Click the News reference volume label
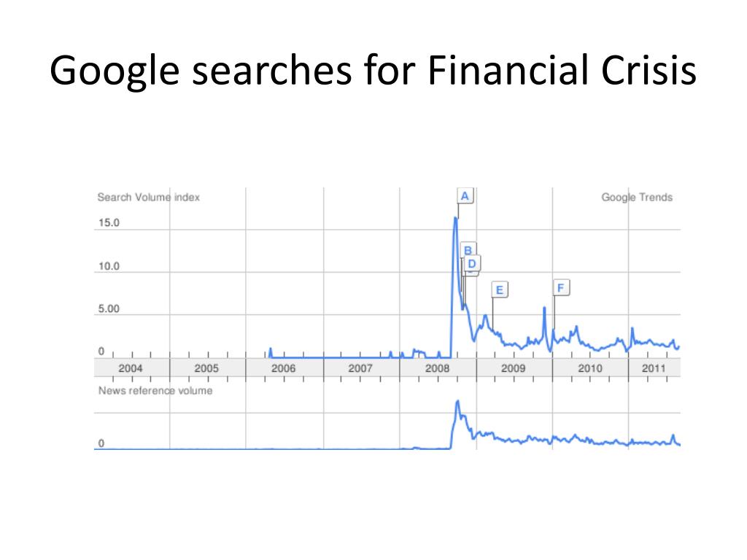The width and height of the screenshot is (747, 560). pos(155,391)
